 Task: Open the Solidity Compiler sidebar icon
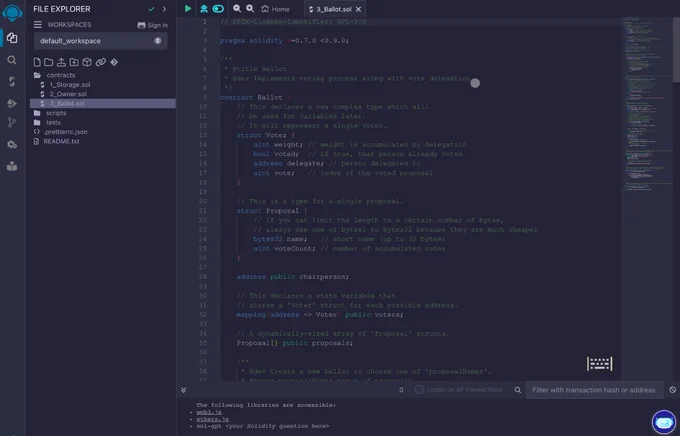[x=12, y=82]
